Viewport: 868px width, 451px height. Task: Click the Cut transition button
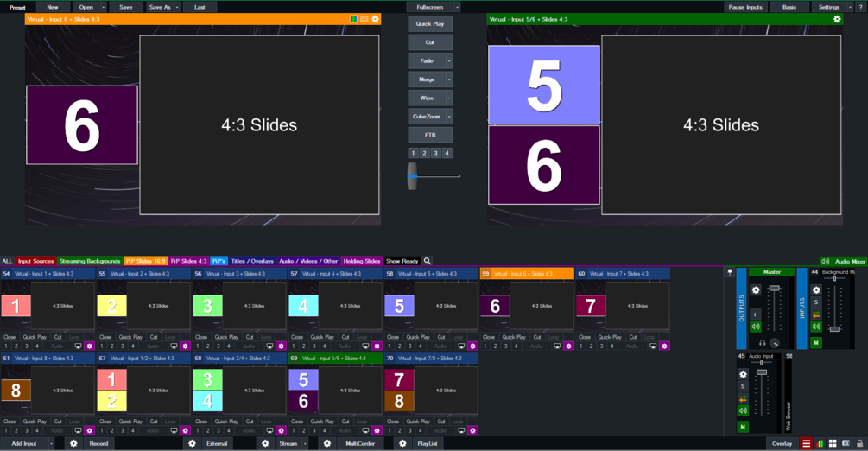tap(430, 42)
